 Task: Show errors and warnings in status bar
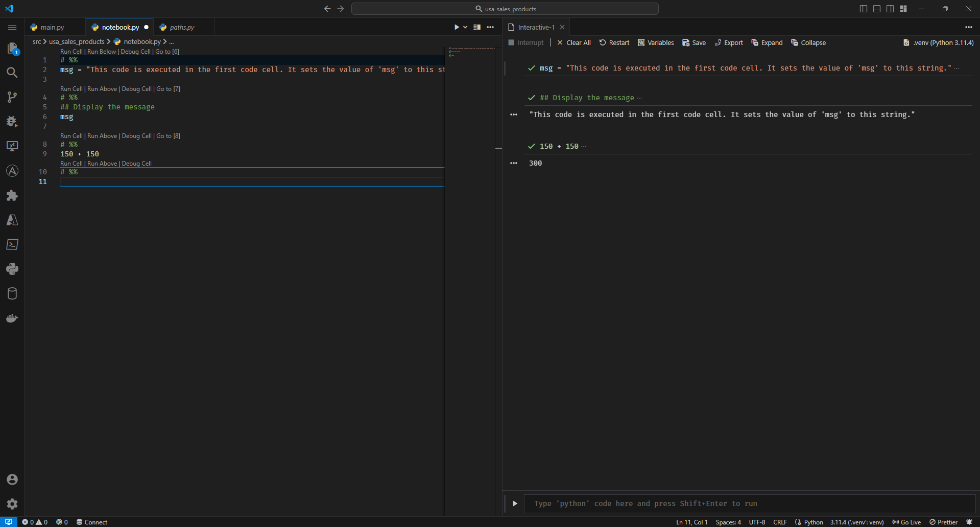[35, 522]
